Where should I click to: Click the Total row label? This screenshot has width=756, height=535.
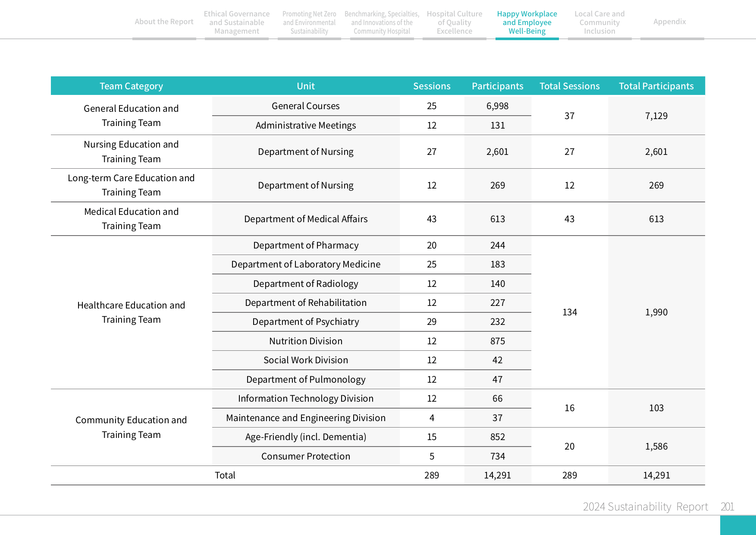tap(225, 475)
